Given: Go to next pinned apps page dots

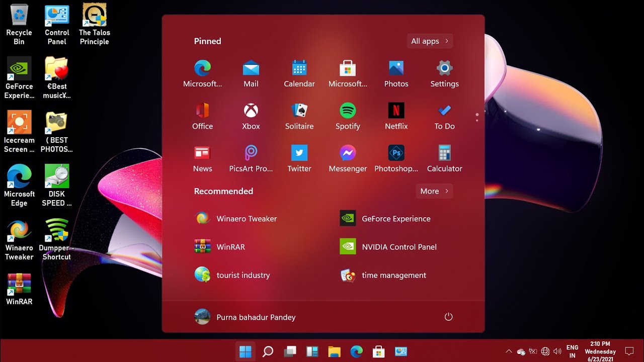Looking at the screenshot, I should pos(477,117).
